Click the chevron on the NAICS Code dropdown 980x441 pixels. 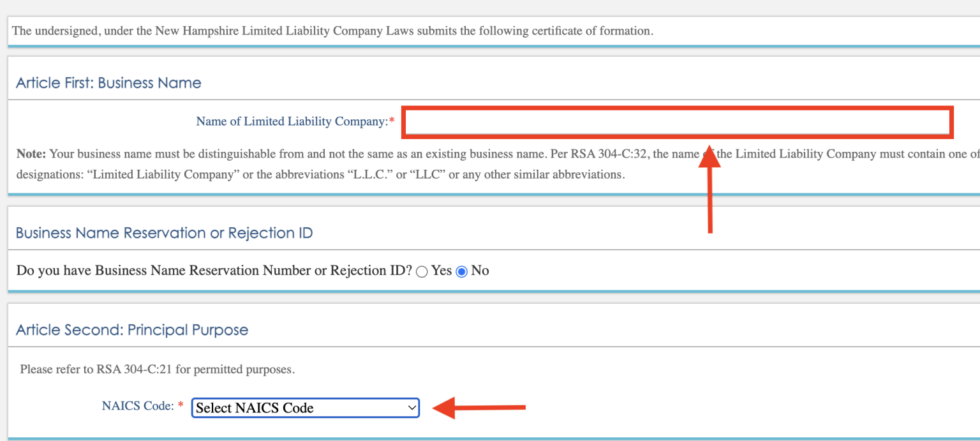[x=412, y=408]
